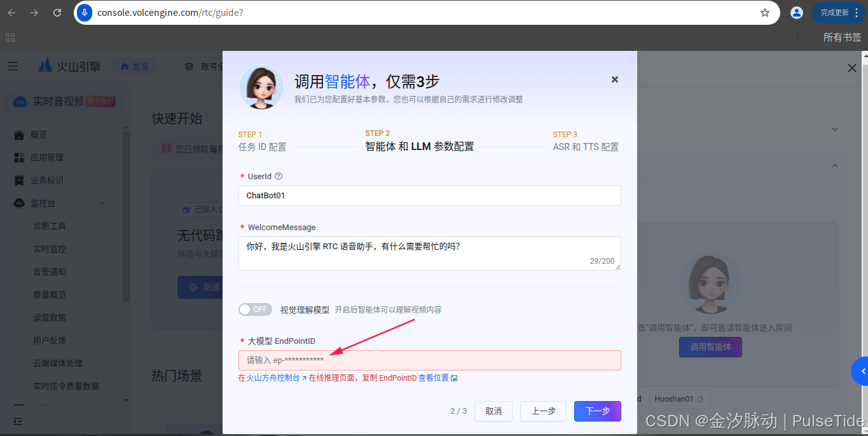This screenshot has width=868, height=436.
Task: Close the background panel with top-right X
Action: pyautogui.click(x=852, y=68)
